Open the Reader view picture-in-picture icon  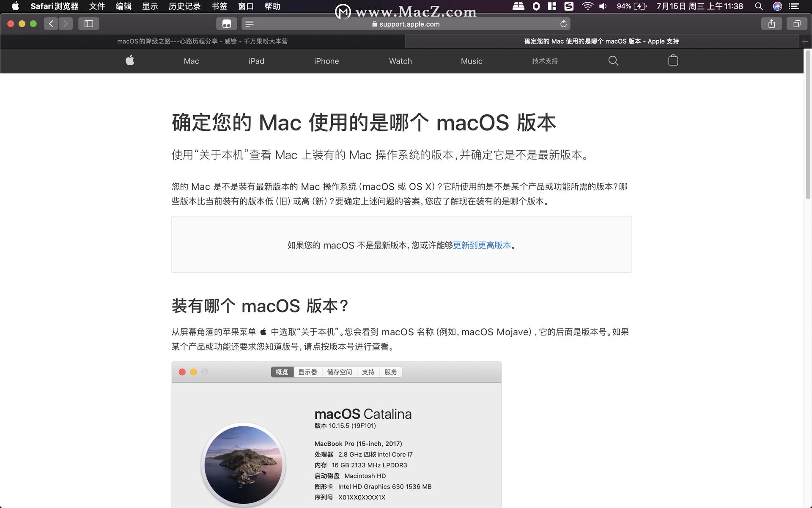(x=227, y=24)
